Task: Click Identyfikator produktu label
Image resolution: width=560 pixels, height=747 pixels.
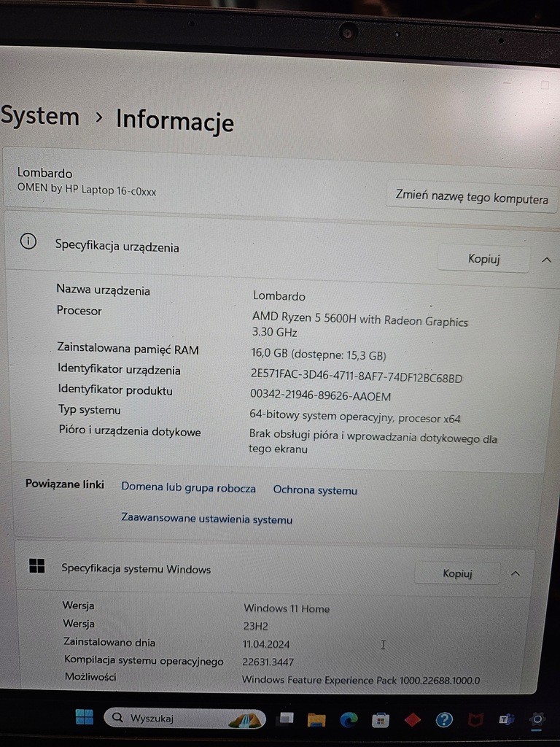Action: point(114,390)
